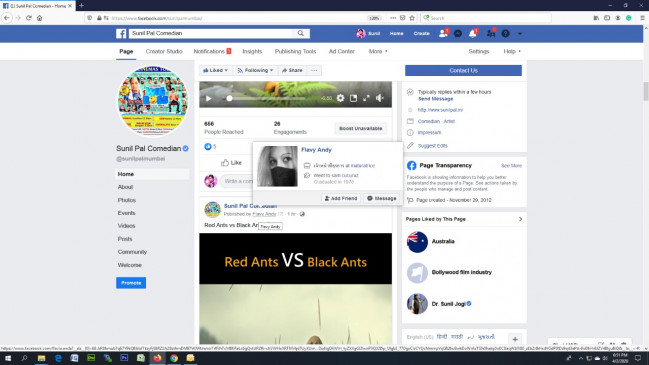Click See More in Page Transparency
Image resolution: width=649 pixels, height=365 pixels.
(x=511, y=166)
